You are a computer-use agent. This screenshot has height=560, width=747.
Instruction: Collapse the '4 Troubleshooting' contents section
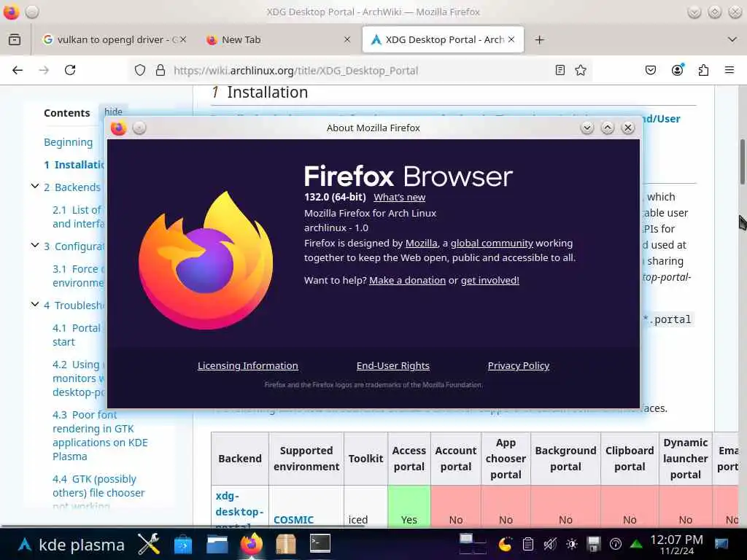click(x=35, y=304)
